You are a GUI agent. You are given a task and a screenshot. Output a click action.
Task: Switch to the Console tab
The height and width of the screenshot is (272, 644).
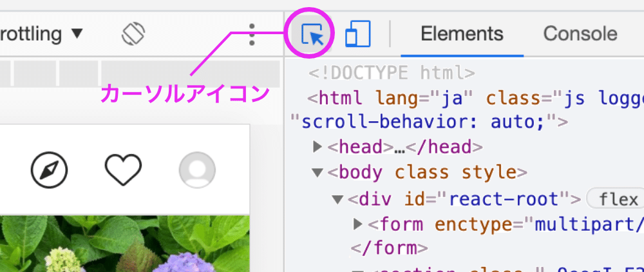coord(580,34)
